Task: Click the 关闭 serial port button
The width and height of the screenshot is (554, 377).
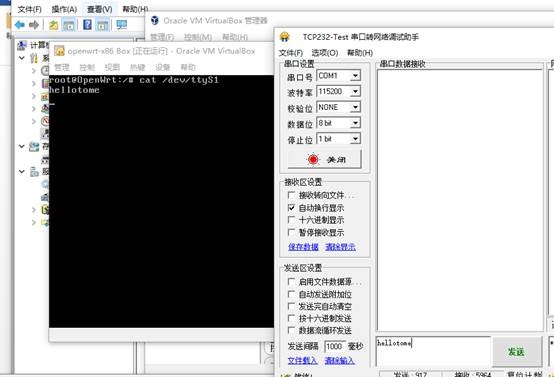Action: [324, 159]
